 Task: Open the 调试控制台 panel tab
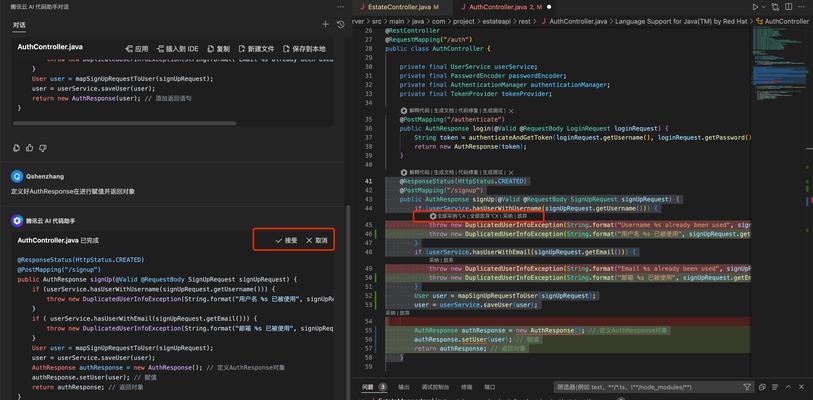pos(436,387)
